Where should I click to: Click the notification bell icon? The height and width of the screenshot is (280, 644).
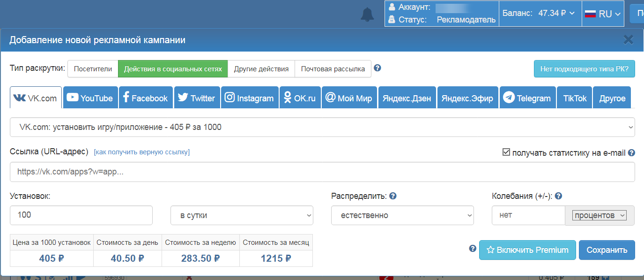(x=367, y=15)
